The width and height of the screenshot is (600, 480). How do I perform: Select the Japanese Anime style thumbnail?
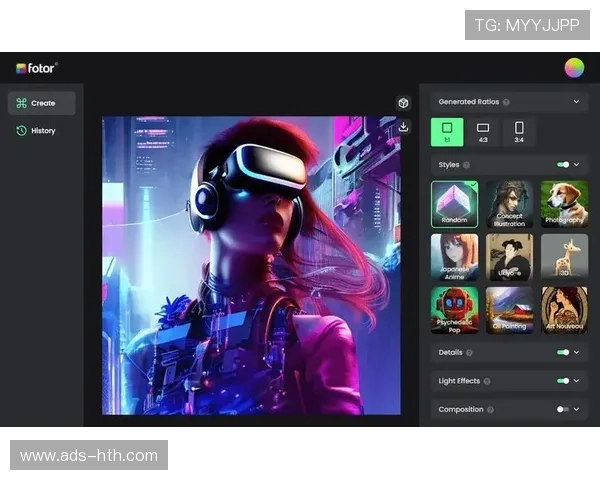click(x=454, y=256)
